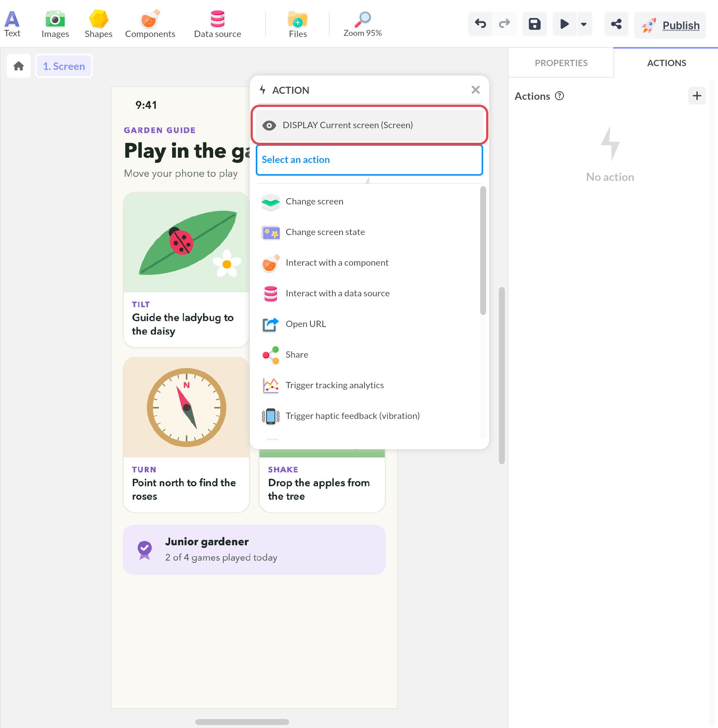Select the Junior gardener badge card

pyautogui.click(x=254, y=549)
